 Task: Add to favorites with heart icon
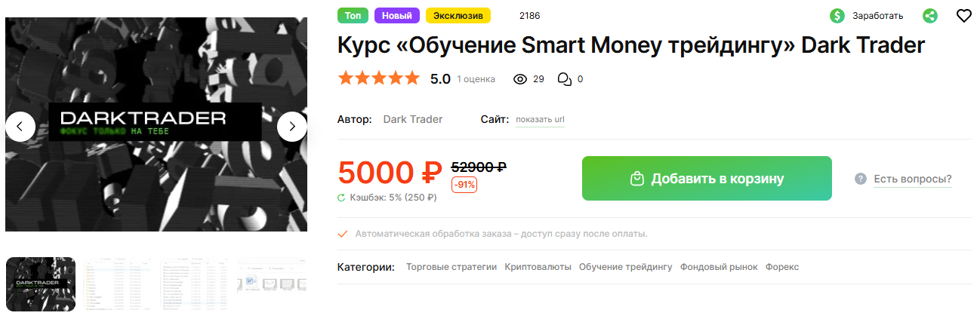click(x=963, y=16)
